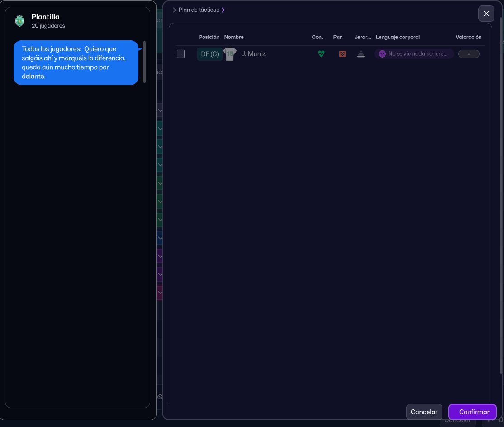Sort by the Jerar... column header
The height and width of the screenshot is (427, 504).
(362, 37)
